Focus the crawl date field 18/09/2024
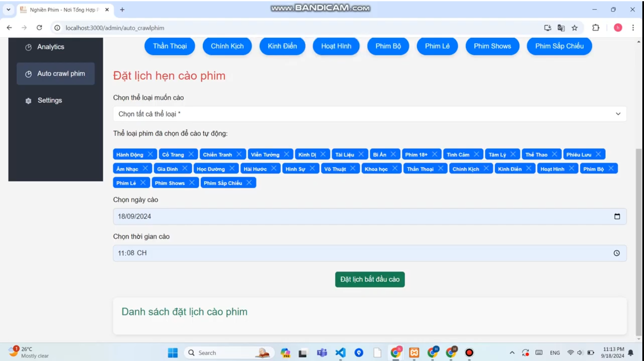 tap(370, 216)
